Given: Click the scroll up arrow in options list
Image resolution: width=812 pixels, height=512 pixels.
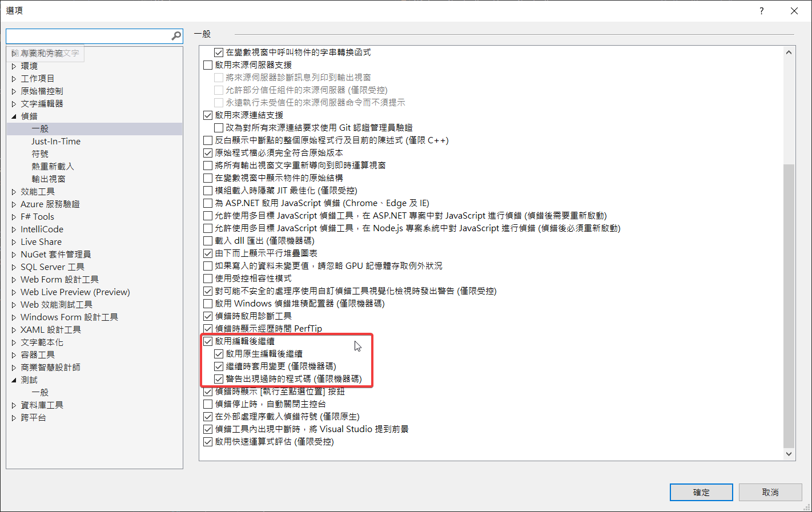Looking at the screenshot, I should [x=789, y=53].
